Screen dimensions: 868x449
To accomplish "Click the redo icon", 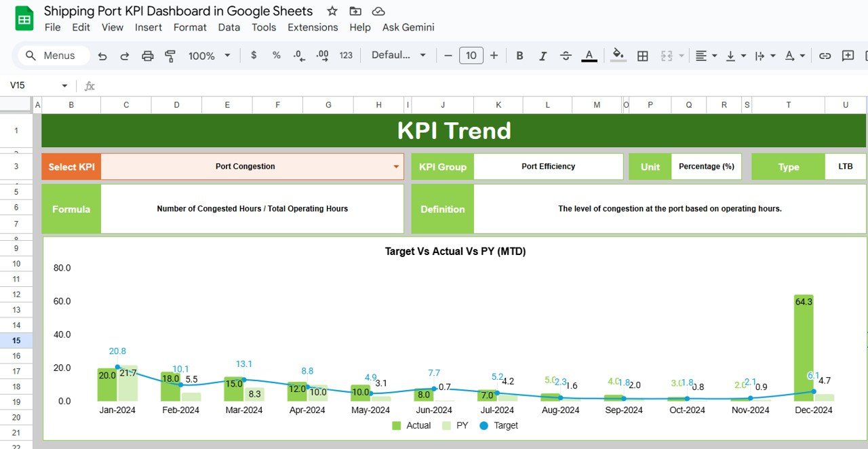I will pos(125,56).
